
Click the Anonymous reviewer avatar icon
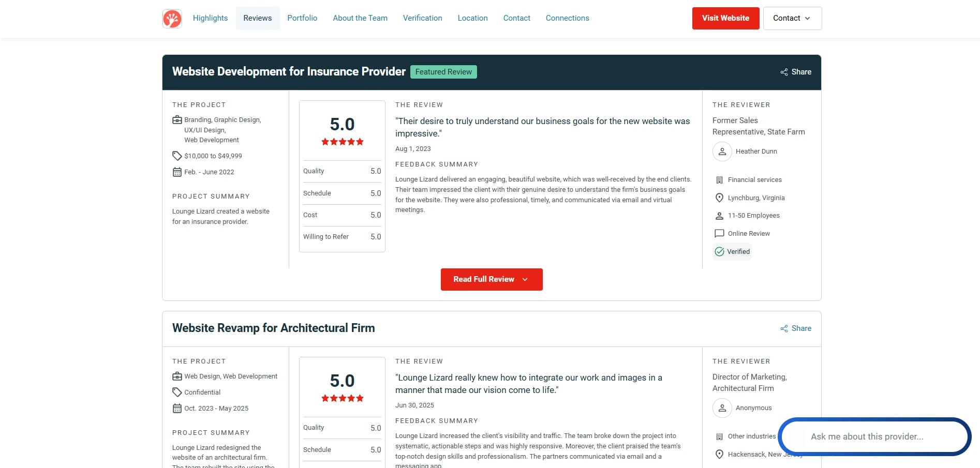(x=722, y=408)
